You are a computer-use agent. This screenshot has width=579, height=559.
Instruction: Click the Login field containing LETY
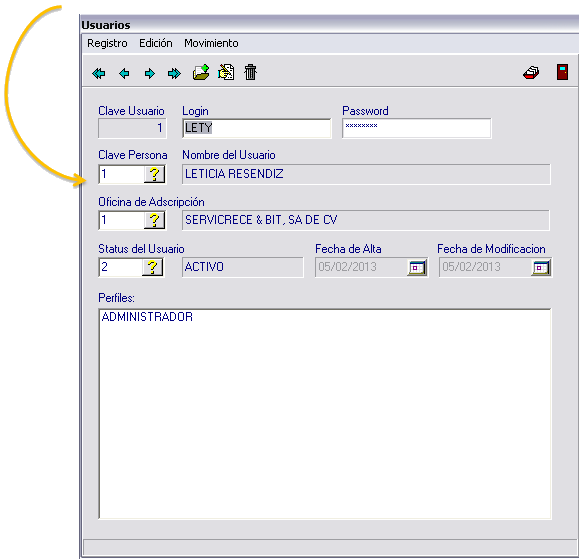click(x=257, y=128)
